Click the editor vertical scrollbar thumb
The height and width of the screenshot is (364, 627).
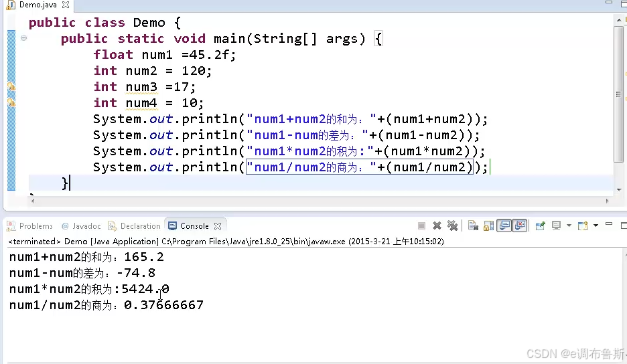click(618, 94)
